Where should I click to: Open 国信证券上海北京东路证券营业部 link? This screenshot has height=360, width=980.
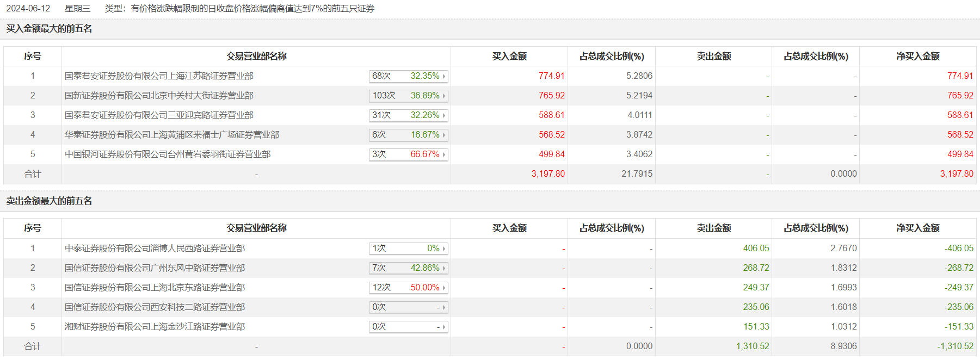(x=155, y=288)
